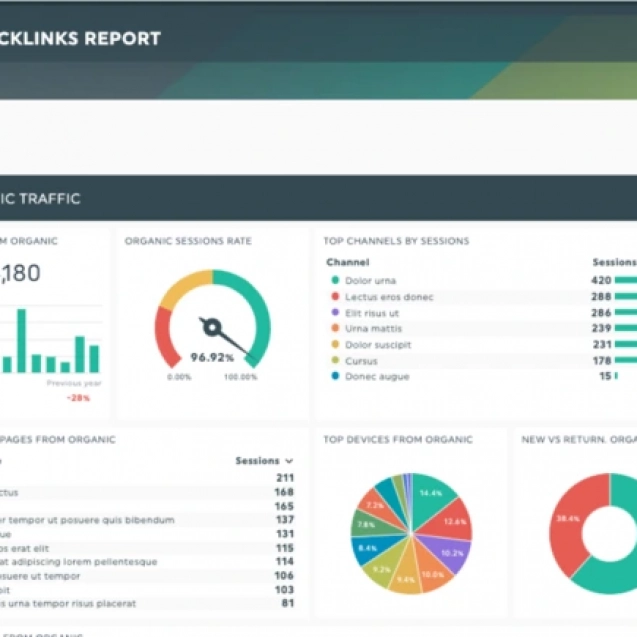Click the yellow dot beside Dolor suscipit
Screen dimensions: 637x637
pyautogui.click(x=335, y=345)
